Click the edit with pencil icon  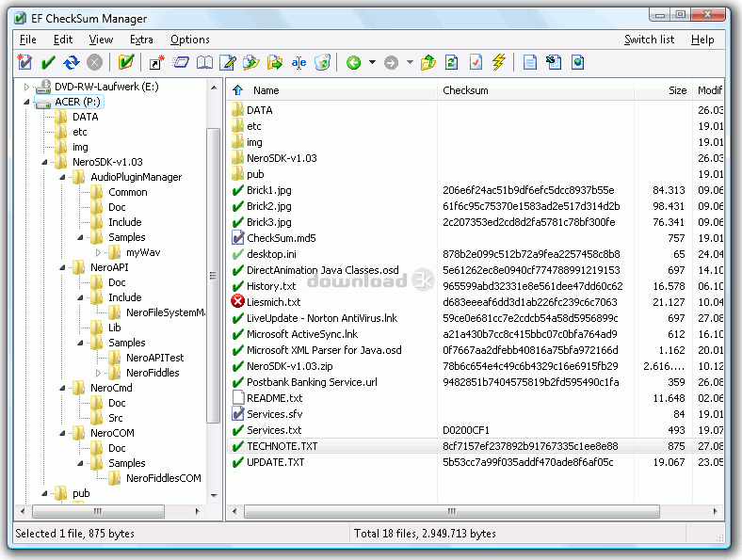(x=228, y=62)
